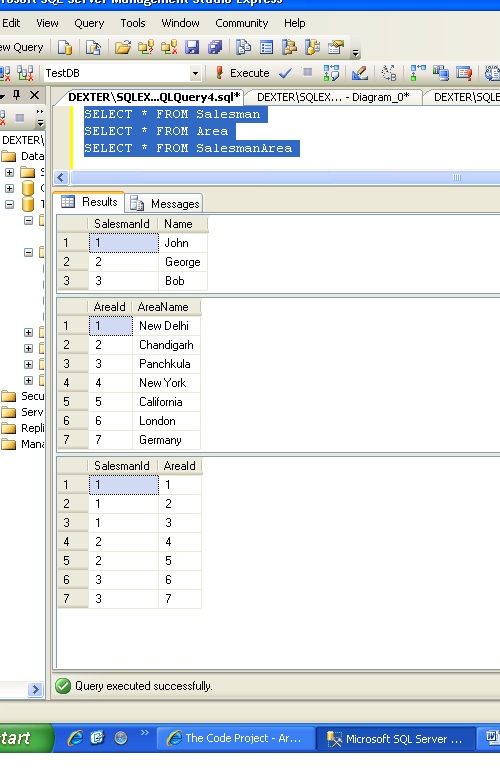Screen dimensions: 500x768
Task: Click the editor horizontal scrollbar thumb
Action: [286, 177]
